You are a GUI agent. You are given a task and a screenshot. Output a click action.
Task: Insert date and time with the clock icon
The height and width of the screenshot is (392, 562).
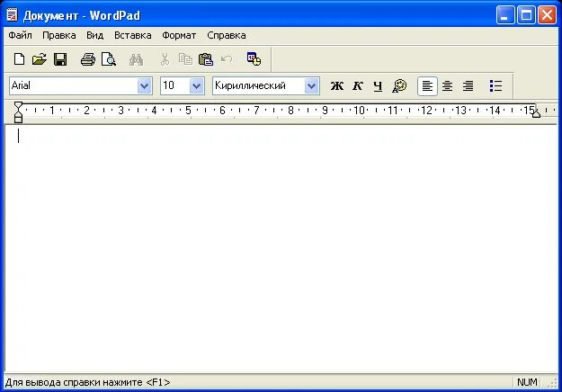[x=254, y=59]
